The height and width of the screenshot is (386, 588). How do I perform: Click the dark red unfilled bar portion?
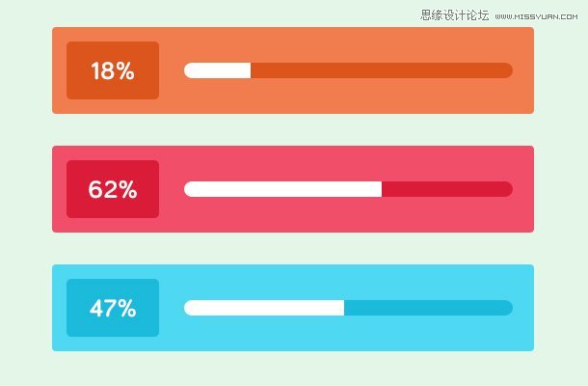click(447, 189)
